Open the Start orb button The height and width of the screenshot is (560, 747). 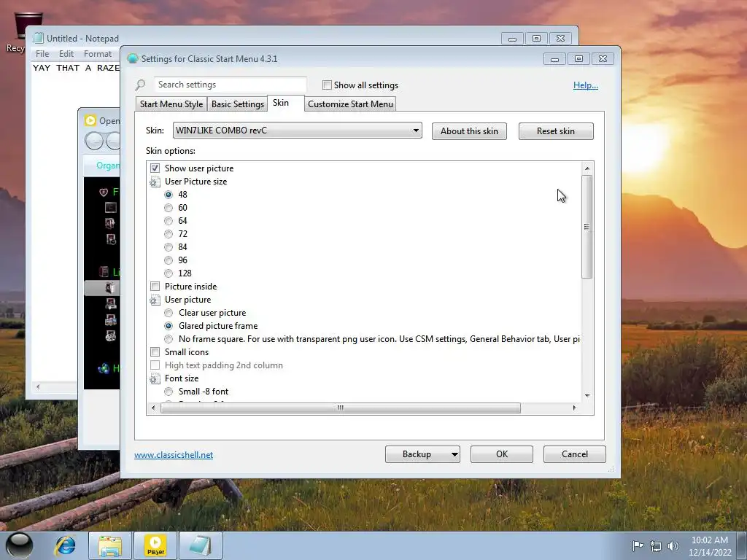click(19, 545)
